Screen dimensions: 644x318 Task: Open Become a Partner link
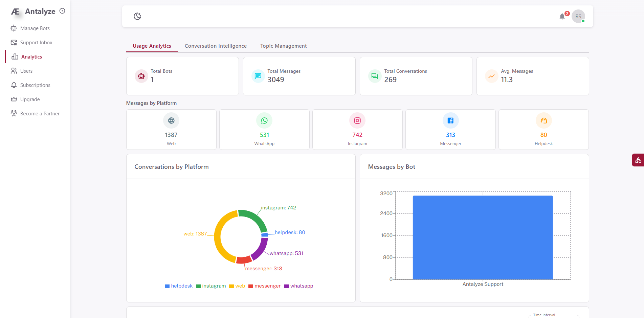tap(40, 114)
